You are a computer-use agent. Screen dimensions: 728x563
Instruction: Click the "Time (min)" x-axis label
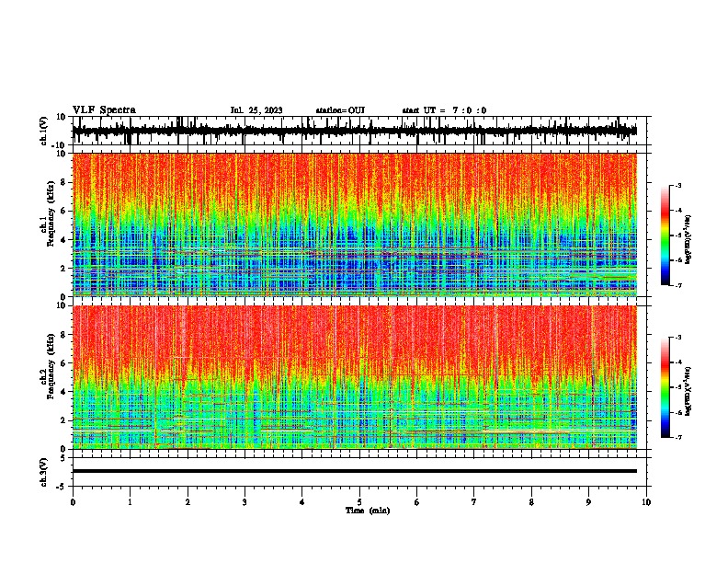point(368,511)
